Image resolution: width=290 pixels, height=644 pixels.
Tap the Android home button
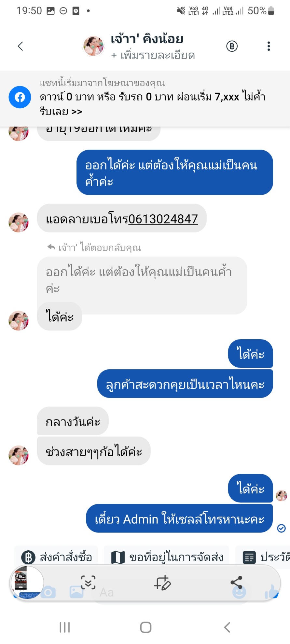tap(145, 627)
